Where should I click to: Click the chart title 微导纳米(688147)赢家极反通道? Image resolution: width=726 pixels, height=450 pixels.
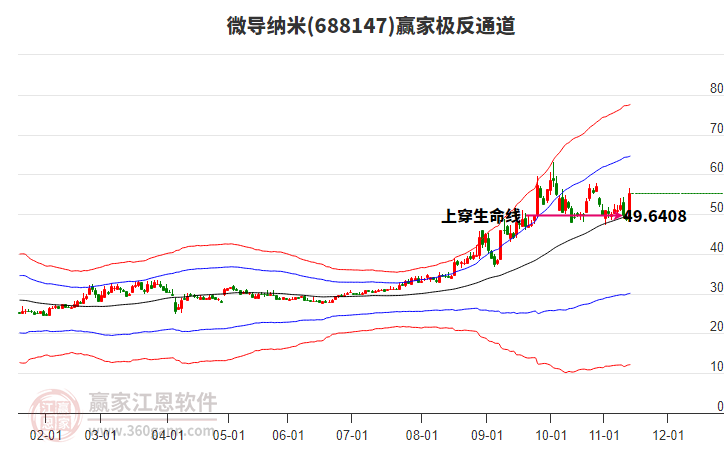(371, 25)
